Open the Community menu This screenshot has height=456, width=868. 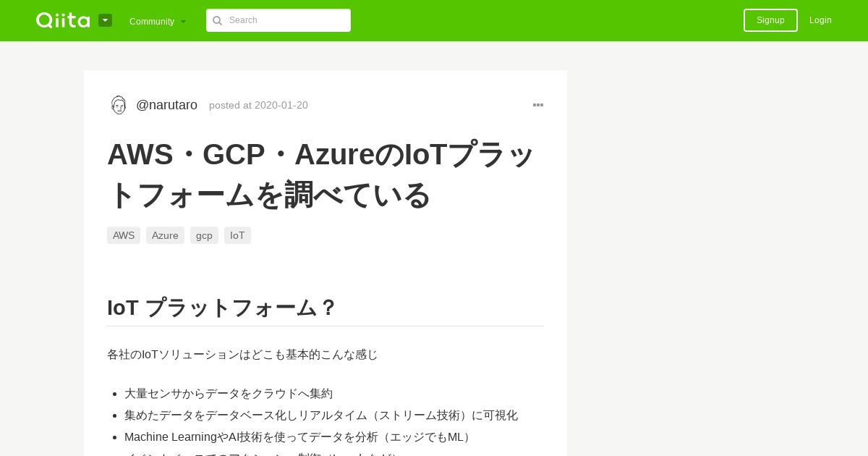(x=157, y=21)
